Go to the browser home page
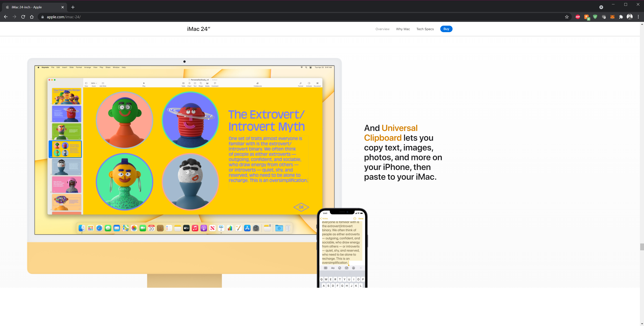644x326 pixels. 32,17
